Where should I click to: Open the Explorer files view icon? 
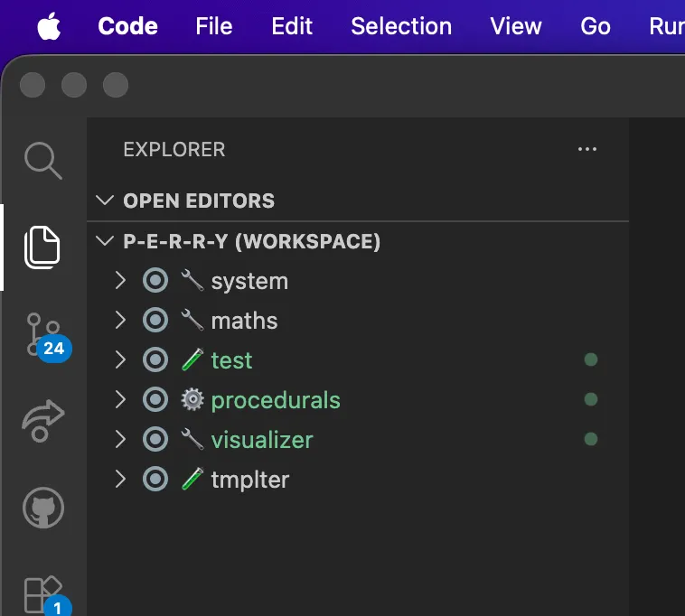click(x=42, y=247)
